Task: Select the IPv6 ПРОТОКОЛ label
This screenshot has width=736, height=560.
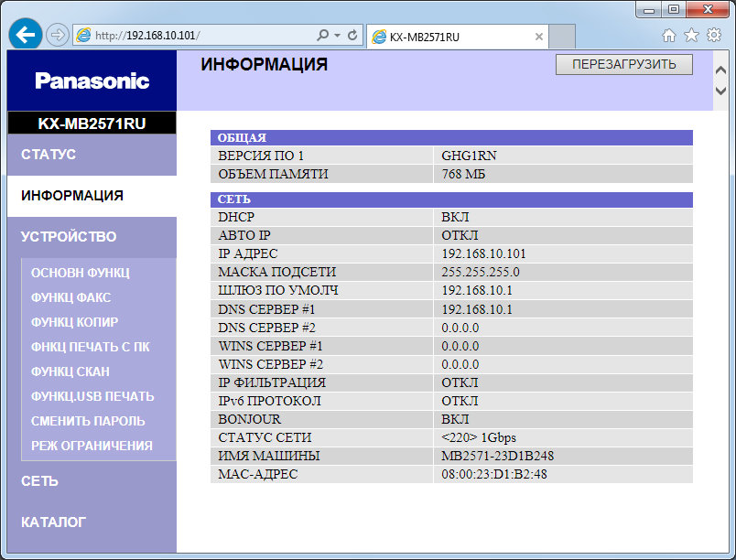Action: [x=269, y=401]
